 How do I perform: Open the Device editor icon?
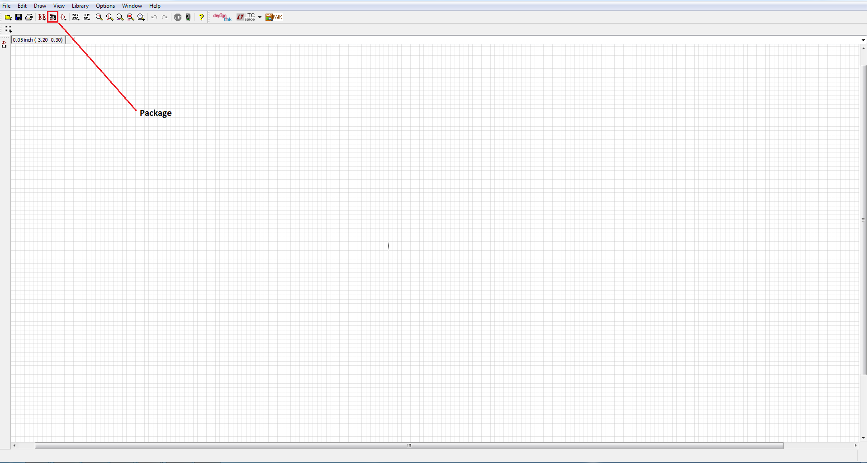(42, 17)
